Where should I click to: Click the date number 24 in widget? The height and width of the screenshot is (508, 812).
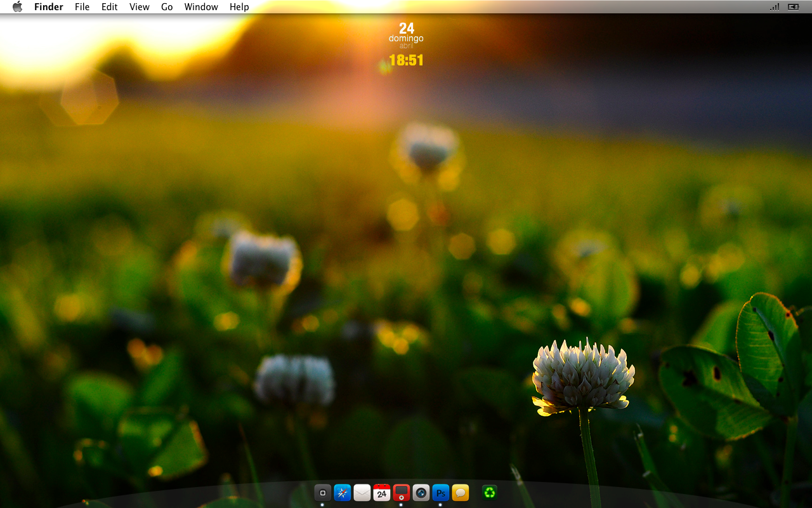pos(407,28)
